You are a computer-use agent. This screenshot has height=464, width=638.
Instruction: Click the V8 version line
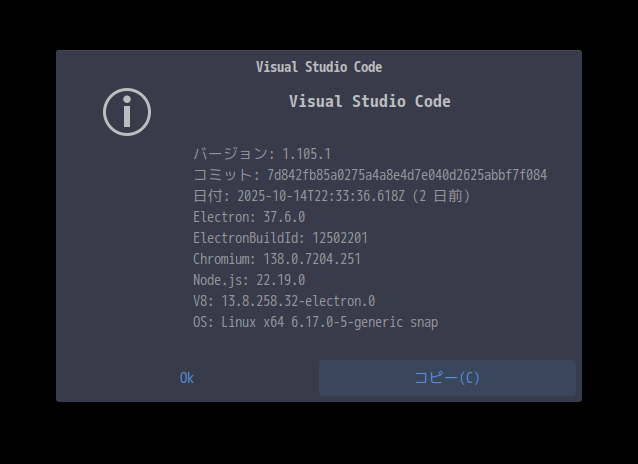click(x=284, y=301)
